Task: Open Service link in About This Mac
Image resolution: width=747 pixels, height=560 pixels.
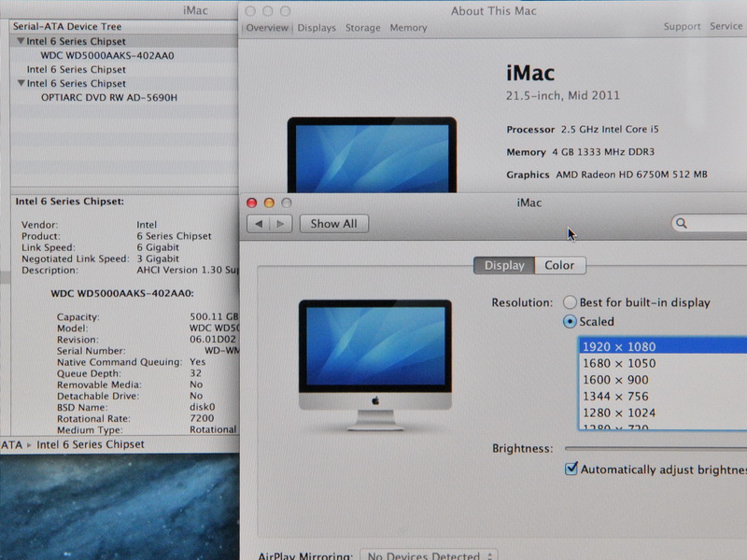Action: [x=726, y=26]
